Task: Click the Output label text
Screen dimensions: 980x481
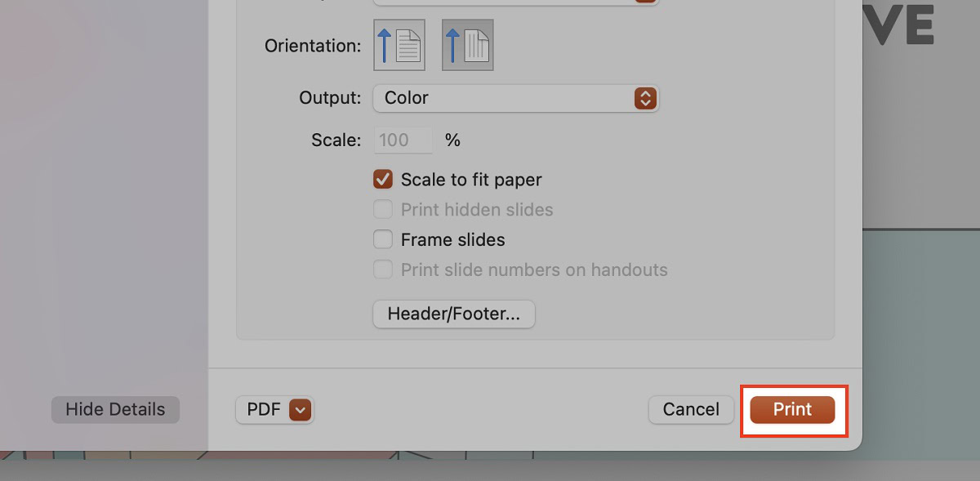Action: pyautogui.click(x=330, y=98)
